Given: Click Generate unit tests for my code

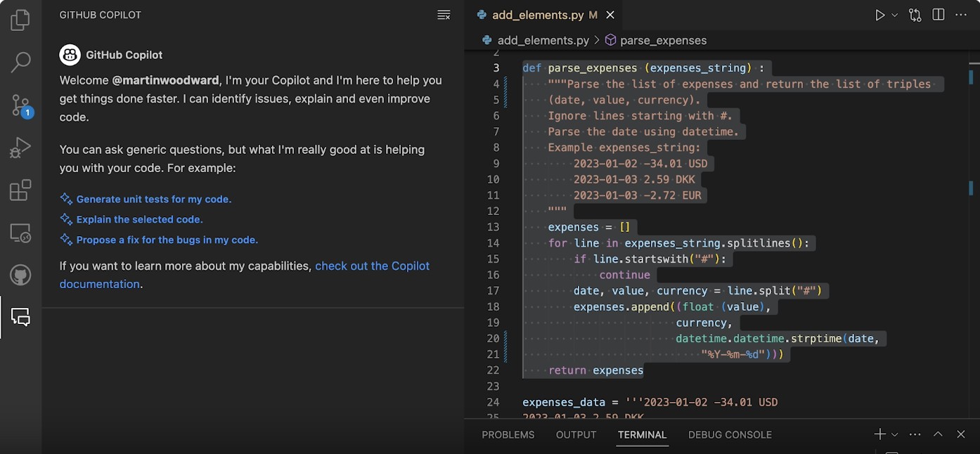Looking at the screenshot, I should pos(153,199).
